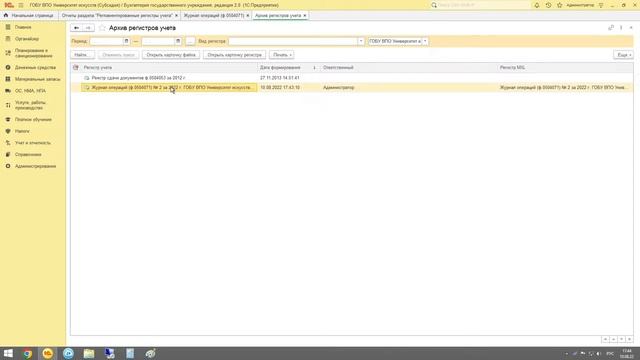640x360 pixels.
Task: Open Денежные средства section
Action: (x=35, y=67)
